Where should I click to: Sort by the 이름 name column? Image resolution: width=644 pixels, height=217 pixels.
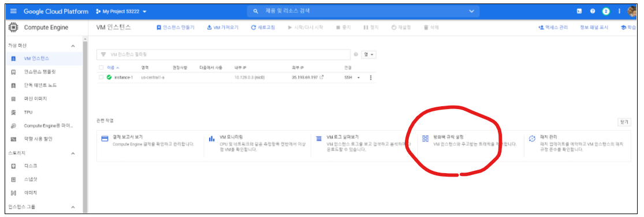point(113,68)
